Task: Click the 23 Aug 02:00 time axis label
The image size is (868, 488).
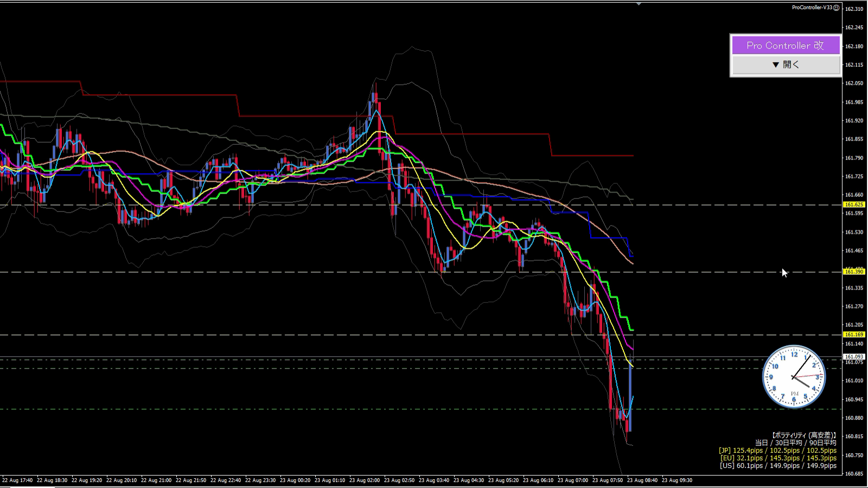Action: [365, 480]
